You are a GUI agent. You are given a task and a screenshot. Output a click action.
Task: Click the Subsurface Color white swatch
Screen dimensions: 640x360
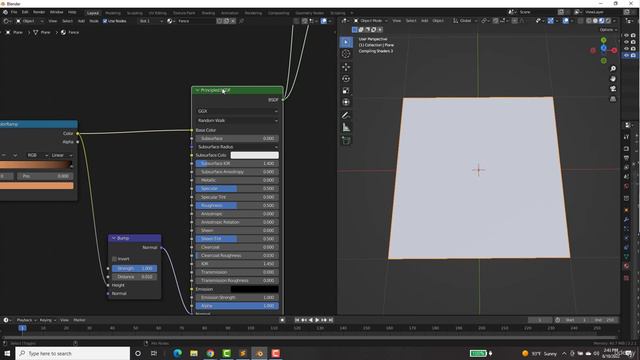255,155
